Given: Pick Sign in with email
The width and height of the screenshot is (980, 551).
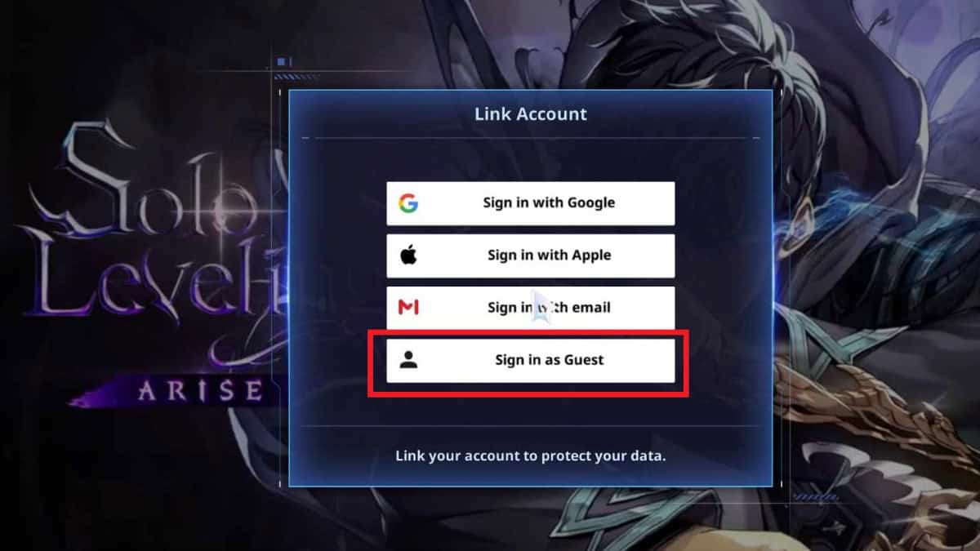Looking at the screenshot, I should 531,308.
